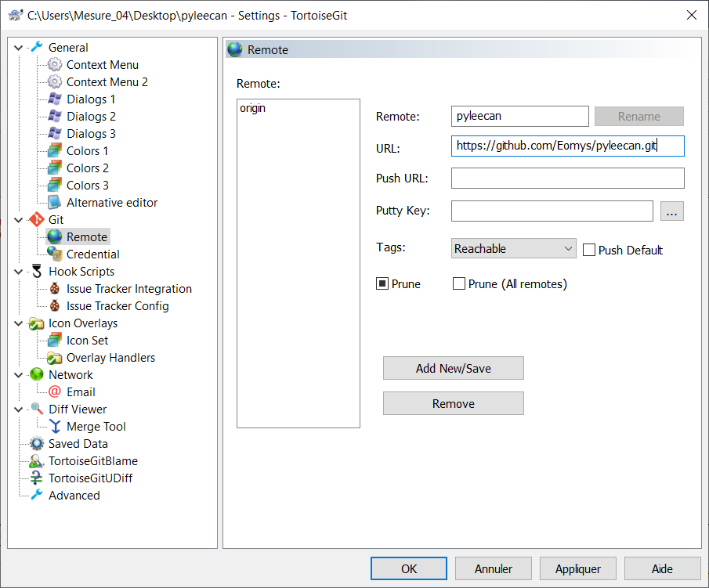The height and width of the screenshot is (588, 709).
Task: Click the notepad icon for Alternative editor
Action: tap(55, 202)
